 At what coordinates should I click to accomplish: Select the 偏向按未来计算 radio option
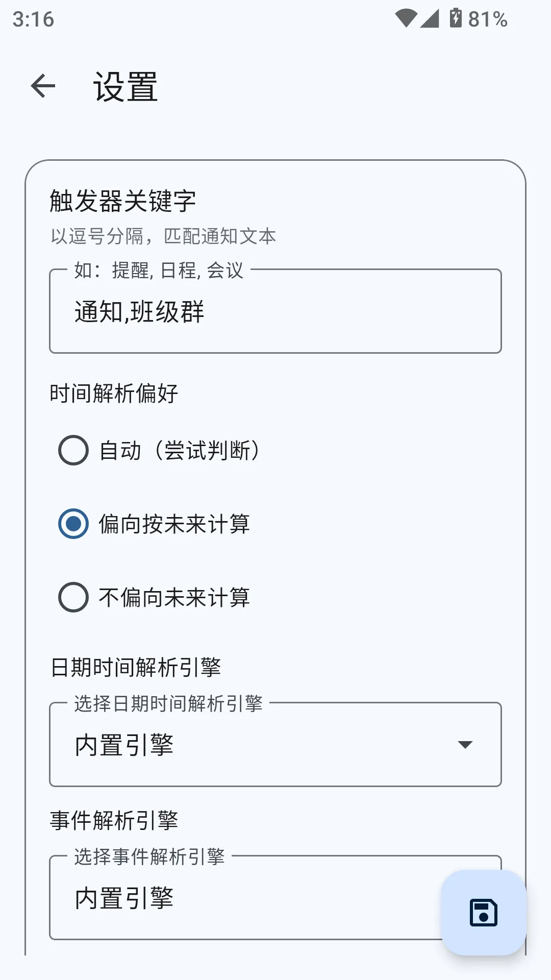(73, 524)
